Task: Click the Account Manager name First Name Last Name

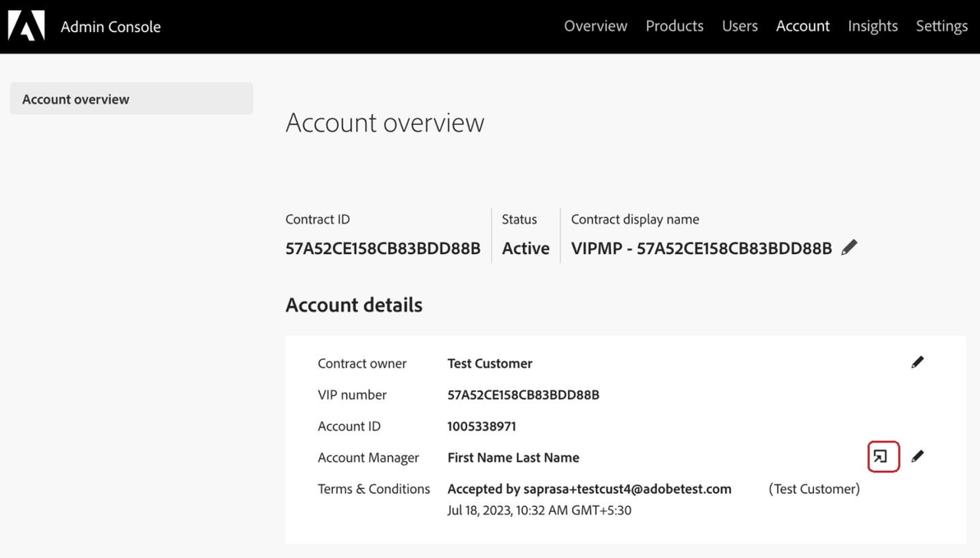Action: click(x=513, y=458)
